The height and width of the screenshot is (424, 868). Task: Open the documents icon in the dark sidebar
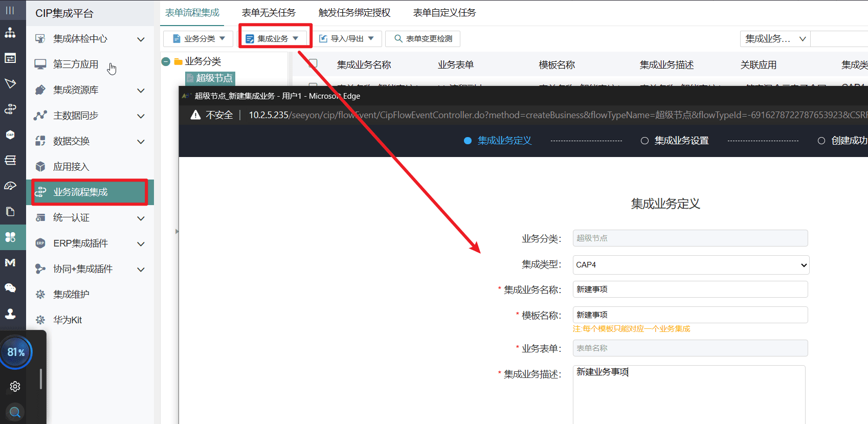pos(10,212)
